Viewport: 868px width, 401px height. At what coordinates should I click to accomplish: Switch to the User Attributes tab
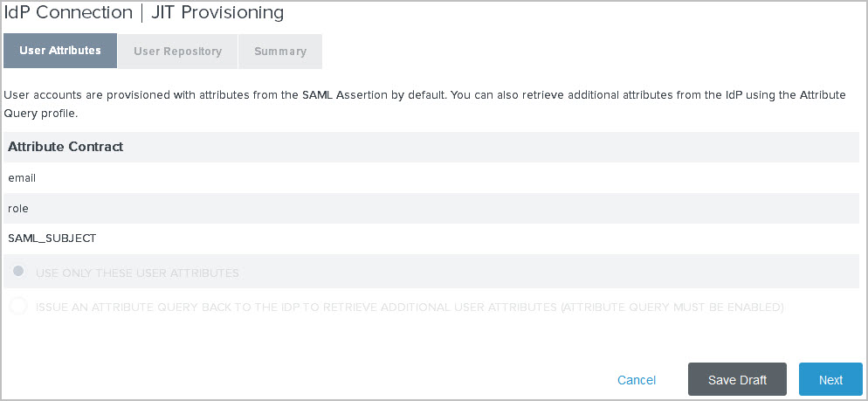[x=60, y=52]
